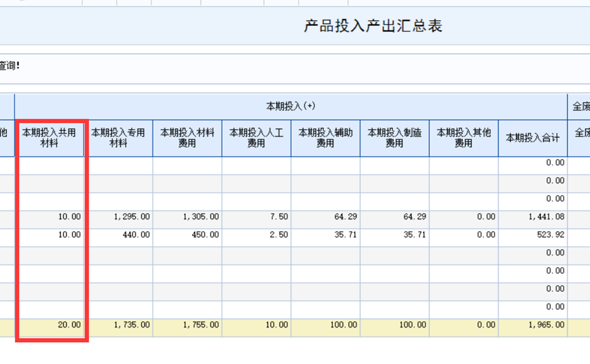Click the 本期投入共用材料 column header
590x364 pixels.
coord(49,138)
